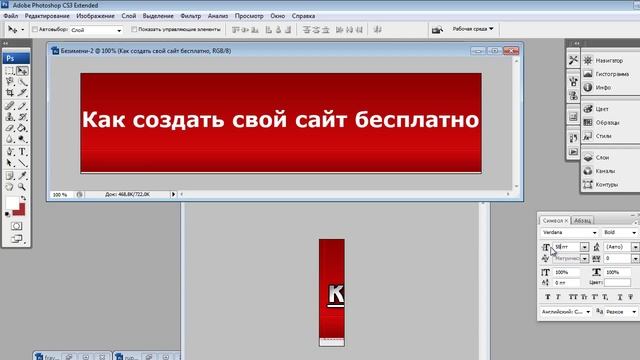The image size is (640, 360).
Task: Select the Dodge tool
Action: tap(22, 139)
